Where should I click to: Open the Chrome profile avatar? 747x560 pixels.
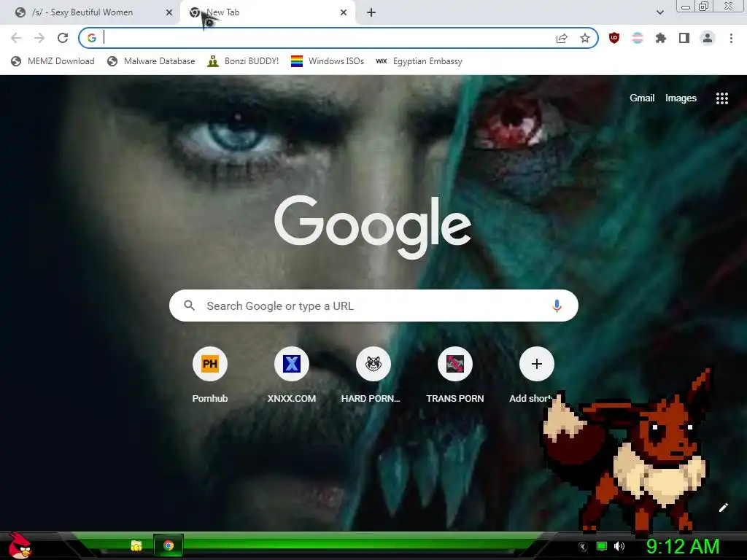click(x=708, y=38)
